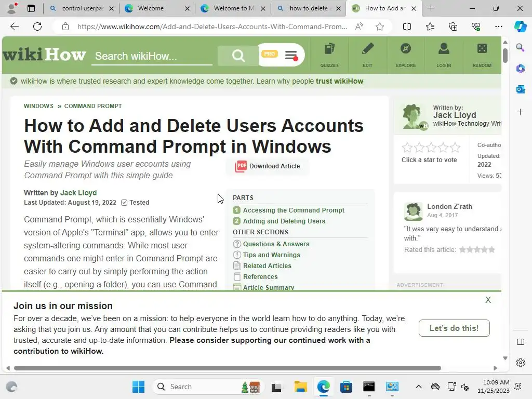
Task: Open sidebar settings gear icon
Action: click(x=520, y=363)
